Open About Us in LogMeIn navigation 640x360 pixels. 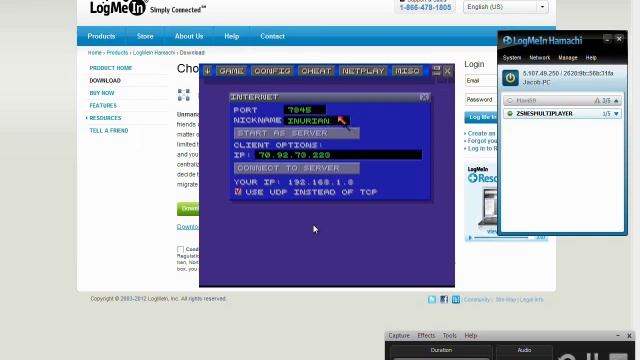click(x=189, y=36)
